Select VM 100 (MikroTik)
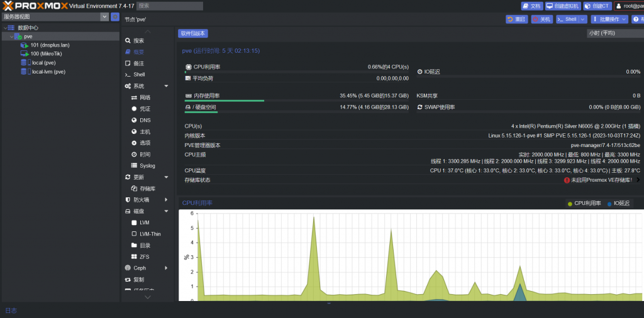This screenshot has width=644, height=318. [46, 54]
